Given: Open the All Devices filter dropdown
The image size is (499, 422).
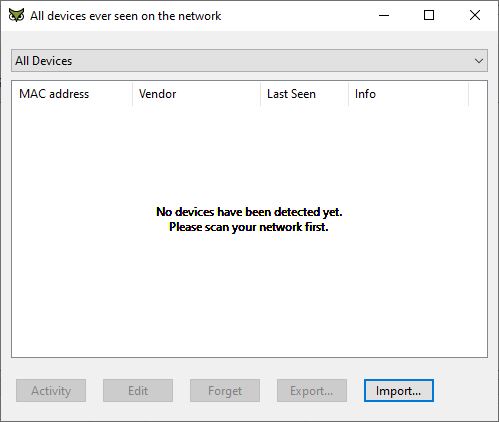Looking at the screenshot, I should (x=249, y=61).
